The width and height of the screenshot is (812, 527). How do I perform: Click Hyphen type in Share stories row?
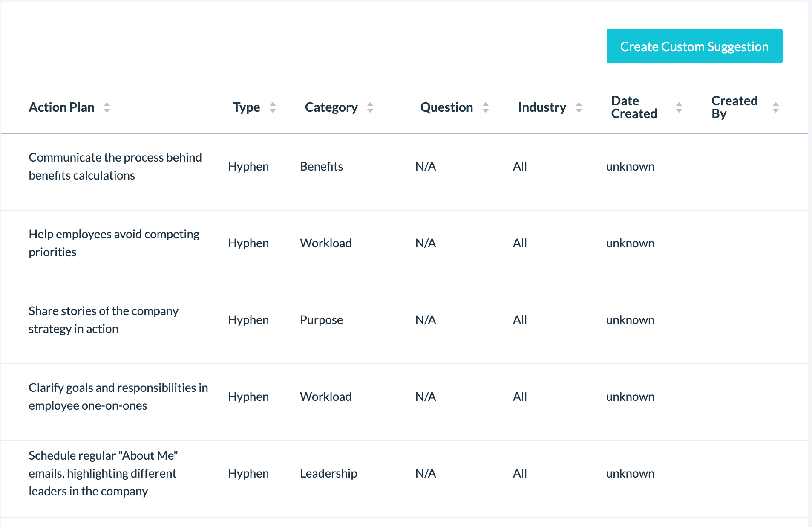248,320
